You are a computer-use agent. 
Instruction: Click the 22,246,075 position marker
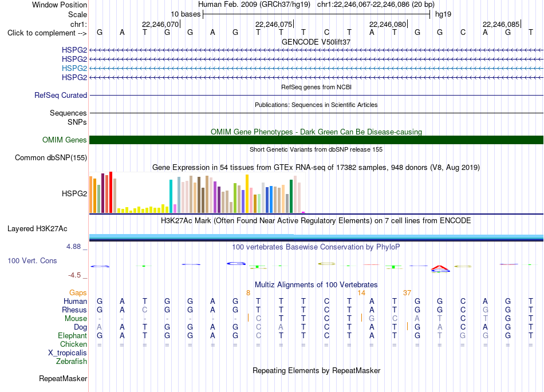click(x=274, y=24)
